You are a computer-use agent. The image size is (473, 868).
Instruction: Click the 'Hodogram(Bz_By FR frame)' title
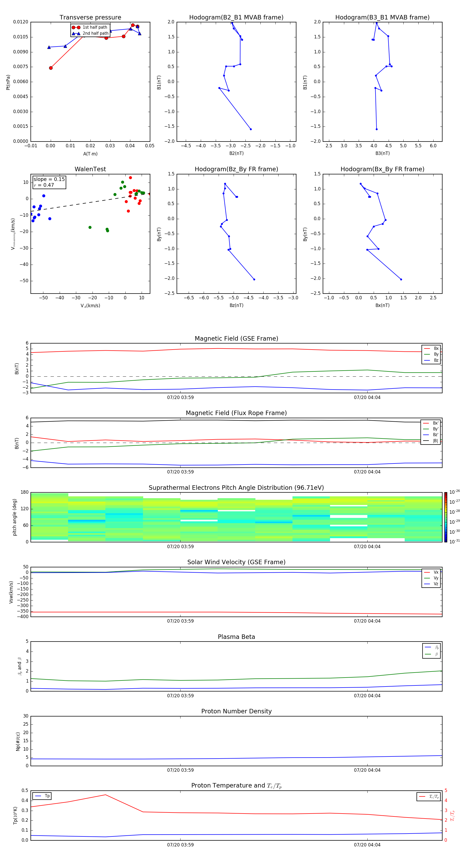236,169
